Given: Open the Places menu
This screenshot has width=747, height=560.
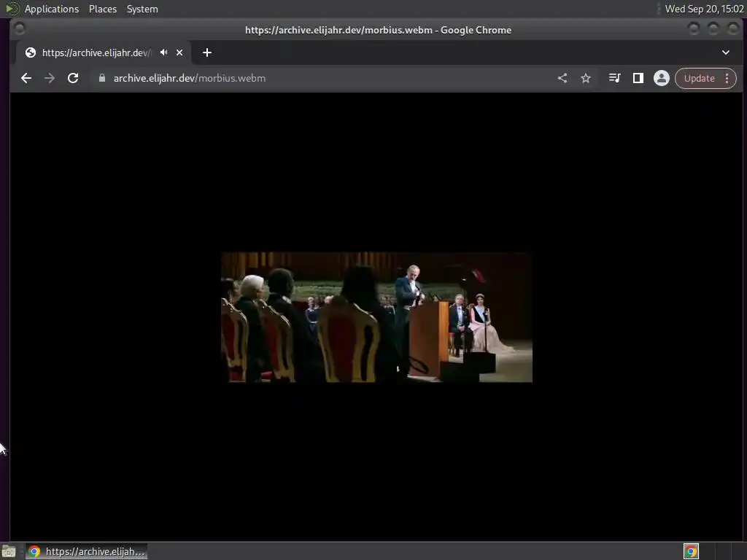Looking at the screenshot, I should click(103, 9).
